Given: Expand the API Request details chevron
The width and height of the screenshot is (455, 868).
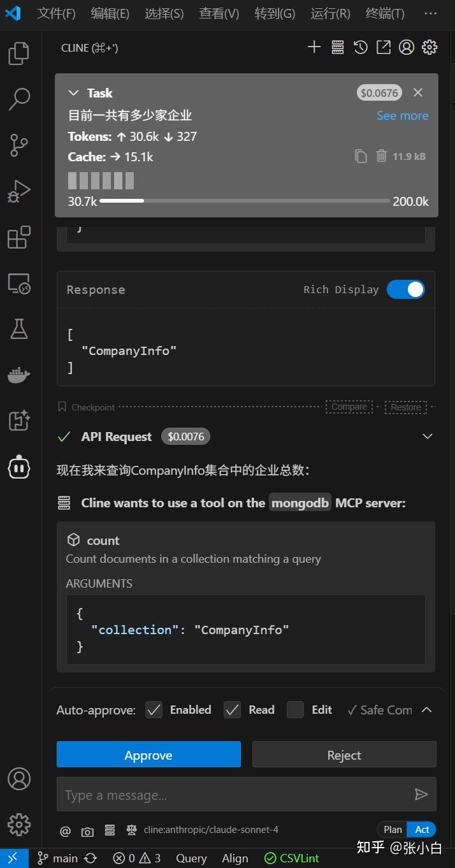Looking at the screenshot, I should click(x=428, y=437).
